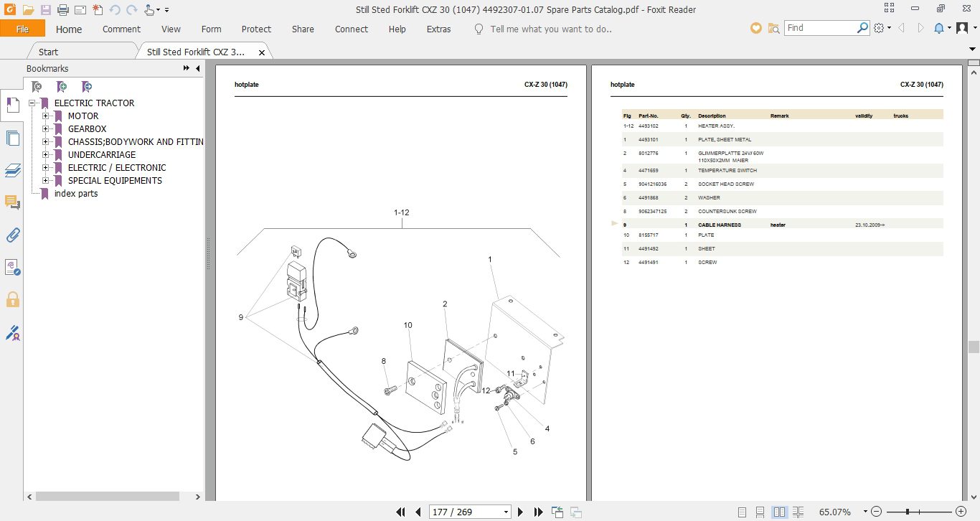Open the File menu
Screen dimensions: 980x521
(22, 29)
